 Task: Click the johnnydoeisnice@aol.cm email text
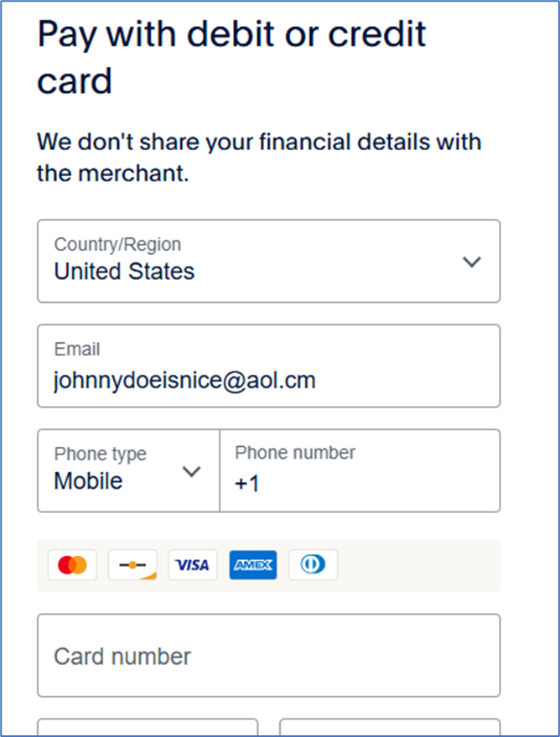click(x=184, y=380)
